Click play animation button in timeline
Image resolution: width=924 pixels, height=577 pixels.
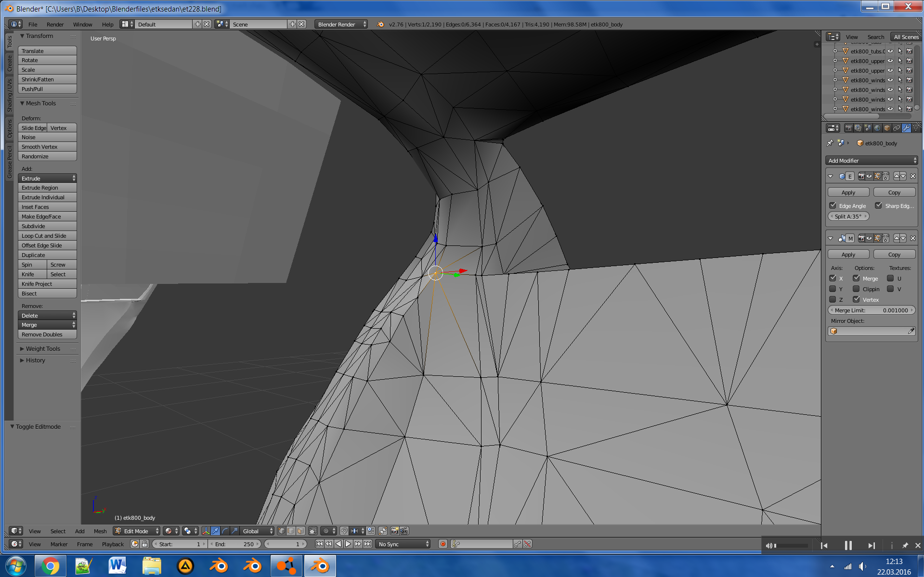tap(348, 544)
